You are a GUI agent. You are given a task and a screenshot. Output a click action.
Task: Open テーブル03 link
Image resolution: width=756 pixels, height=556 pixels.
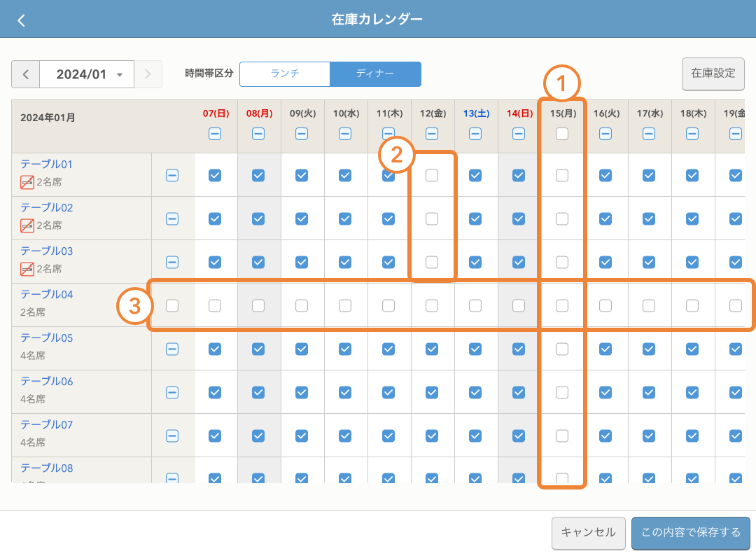(46, 251)
